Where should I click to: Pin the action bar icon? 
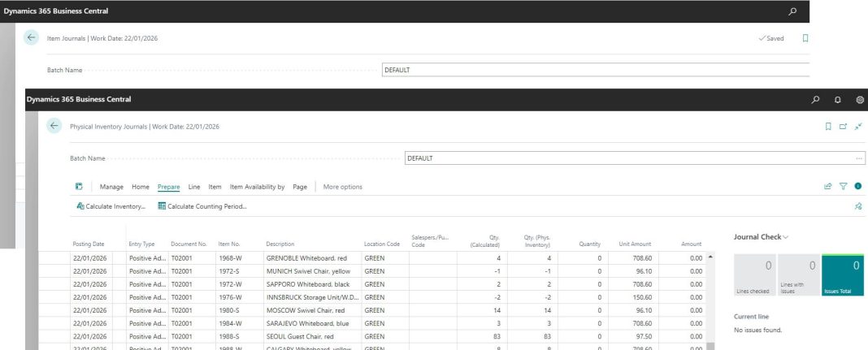click(858, 205)
